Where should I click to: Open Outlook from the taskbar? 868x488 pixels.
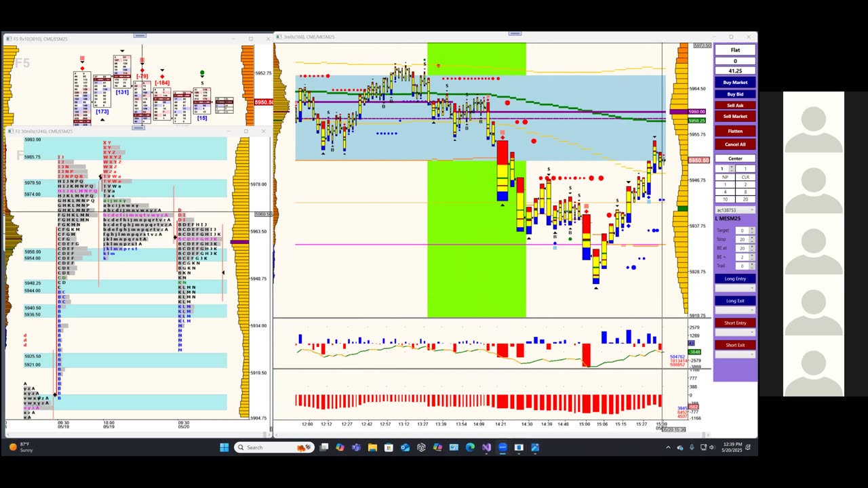tap(405, 447)
